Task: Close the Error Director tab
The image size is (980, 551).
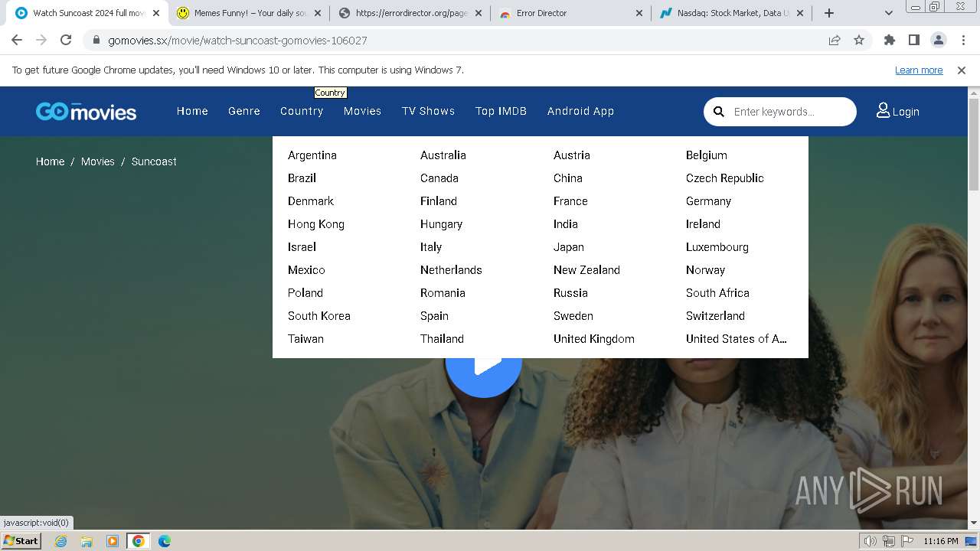Action: pos(639,13)
